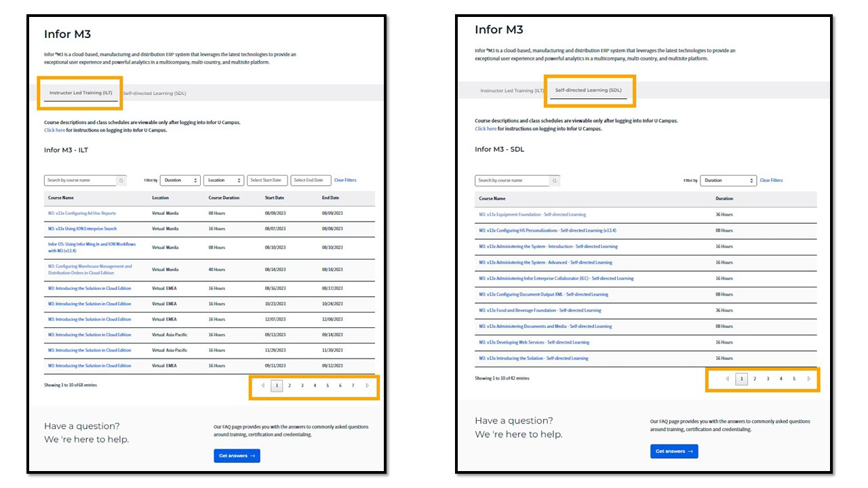The height and width of the screenshot is (488, 868).
Task: Click the search magnifier icon in ILT panel
Action: point(121,181)
